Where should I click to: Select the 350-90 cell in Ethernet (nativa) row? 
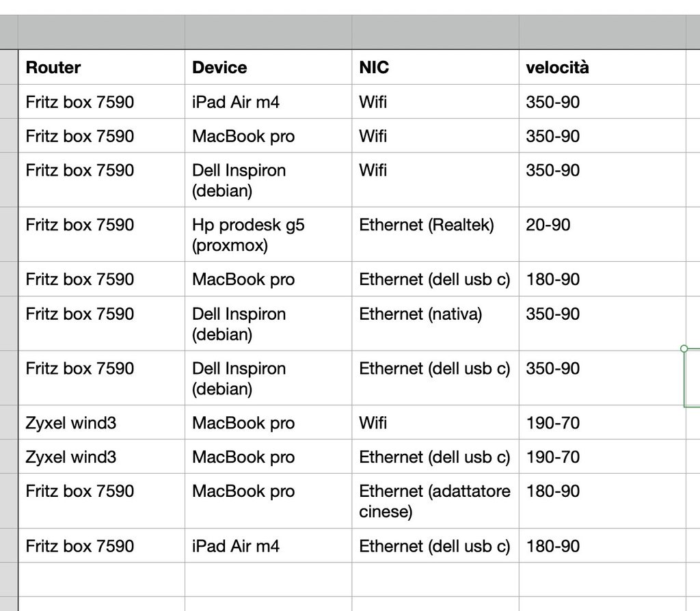602,323
